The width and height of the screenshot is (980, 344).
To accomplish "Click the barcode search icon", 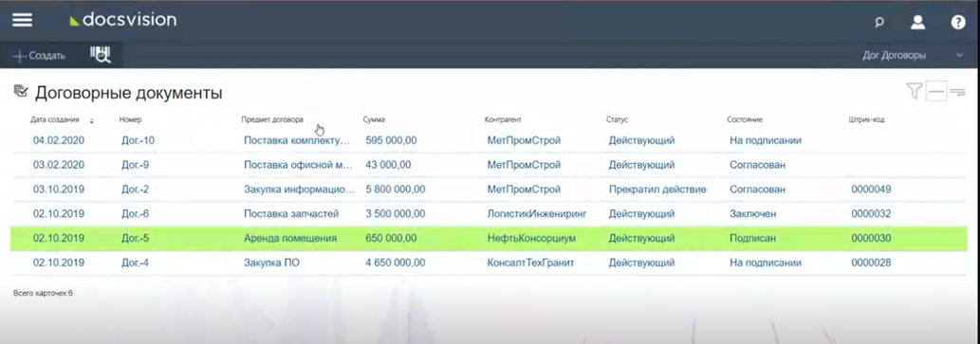I will click(x=100, y=55).
